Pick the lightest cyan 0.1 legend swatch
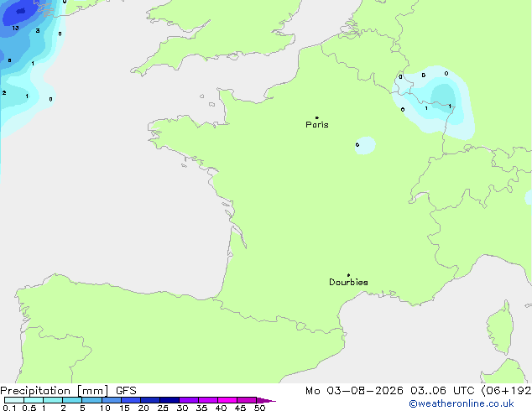532x411 pixels. coord(14,400)
